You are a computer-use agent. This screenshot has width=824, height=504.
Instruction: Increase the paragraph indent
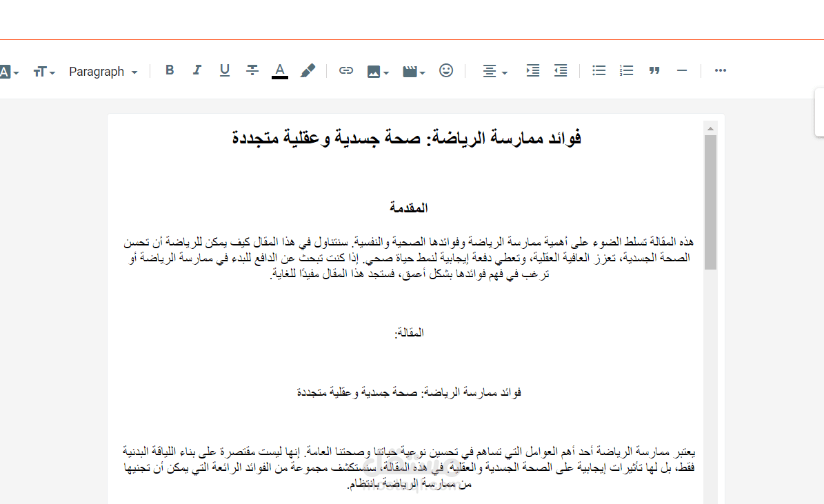533,70
